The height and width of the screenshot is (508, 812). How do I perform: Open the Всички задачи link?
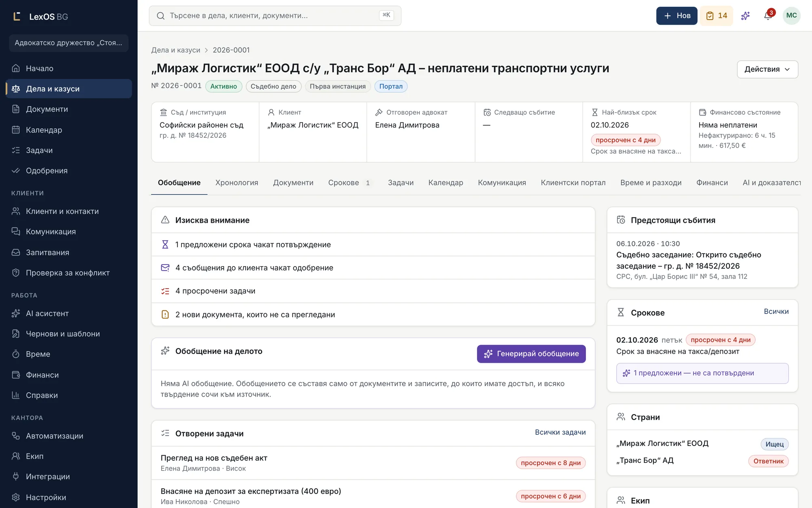pos(560,432)
